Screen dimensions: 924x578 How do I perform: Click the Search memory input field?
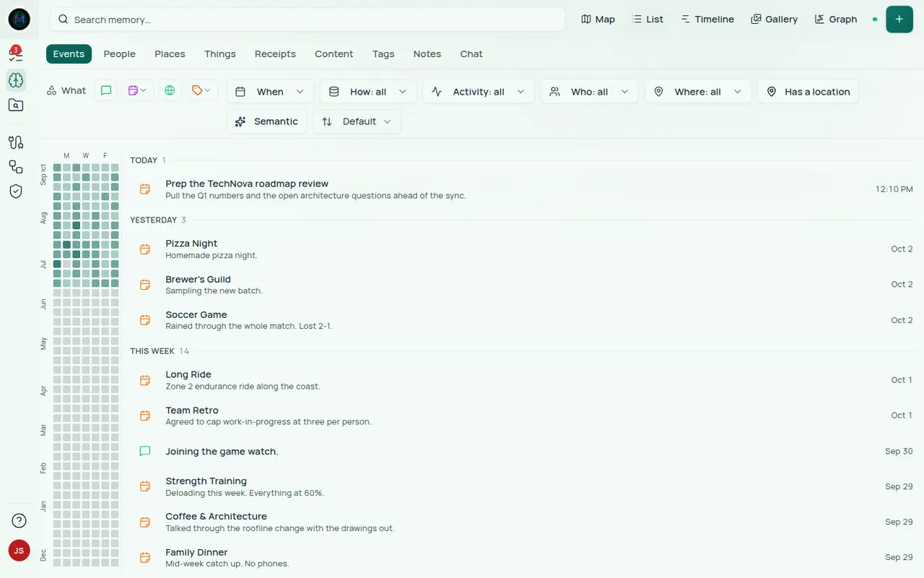click(307, 20)
